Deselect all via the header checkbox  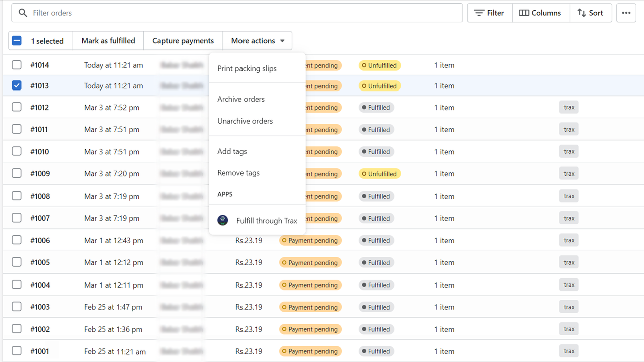point(17,41)
